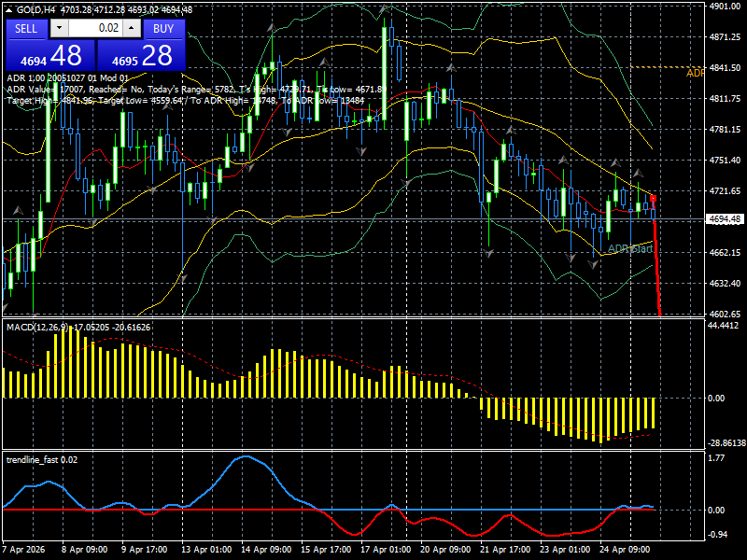Click the 7 Apr 2026 date label
Image resolution: width=747 pixels, height=560 pixels.
pyautogui.click(x=24, y=549)
